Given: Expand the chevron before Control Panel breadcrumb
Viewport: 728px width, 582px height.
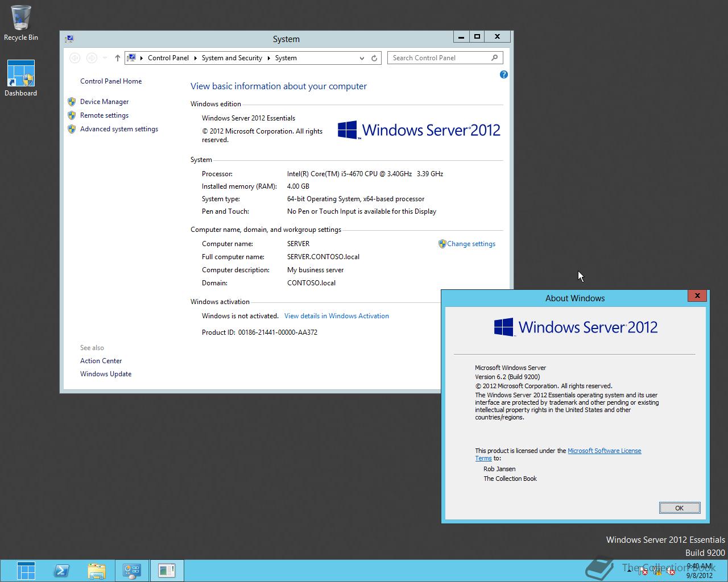Looking at the screenshot, I should point(142,58).
